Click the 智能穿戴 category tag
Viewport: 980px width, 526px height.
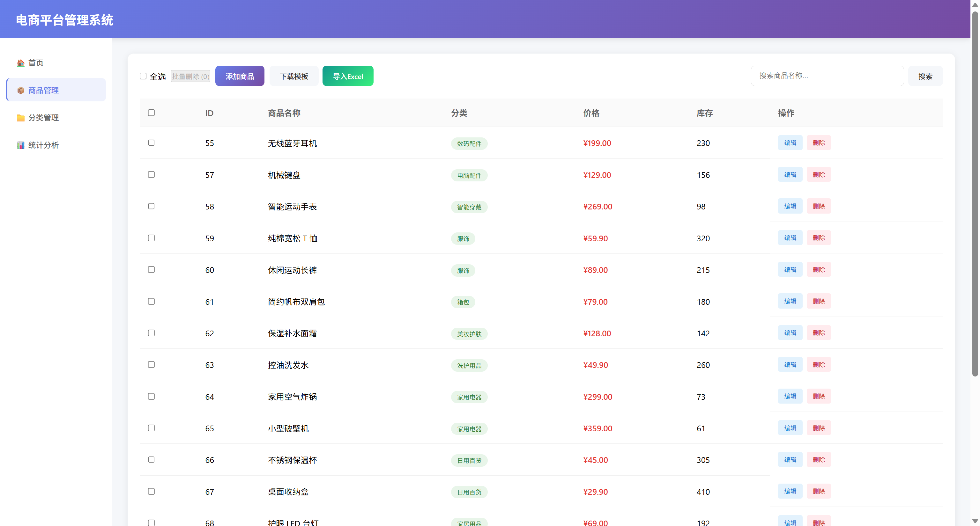click(x=469, y=207)
